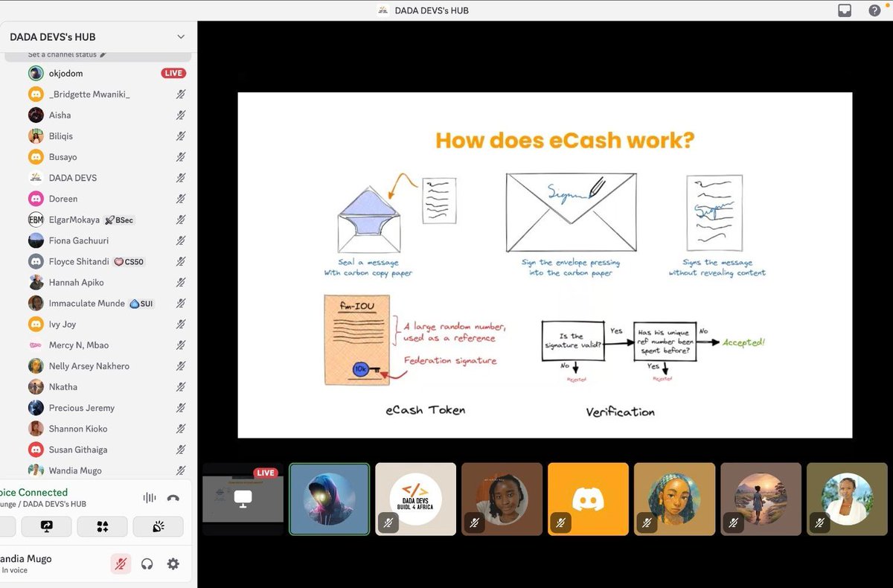
Task: Click the tile of a woman in white
Action: pyautogui.click(x=847, y=499)
